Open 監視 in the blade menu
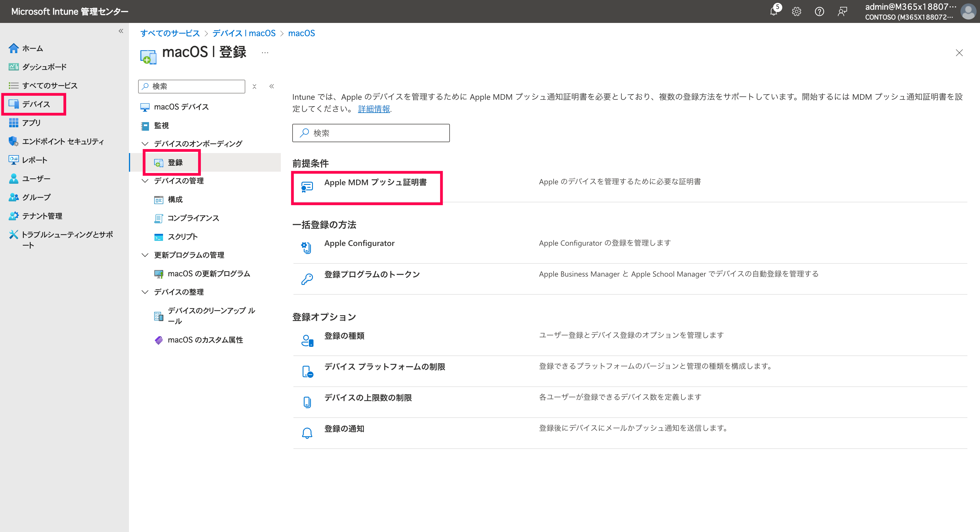980x532 pixels. point(161,126)
